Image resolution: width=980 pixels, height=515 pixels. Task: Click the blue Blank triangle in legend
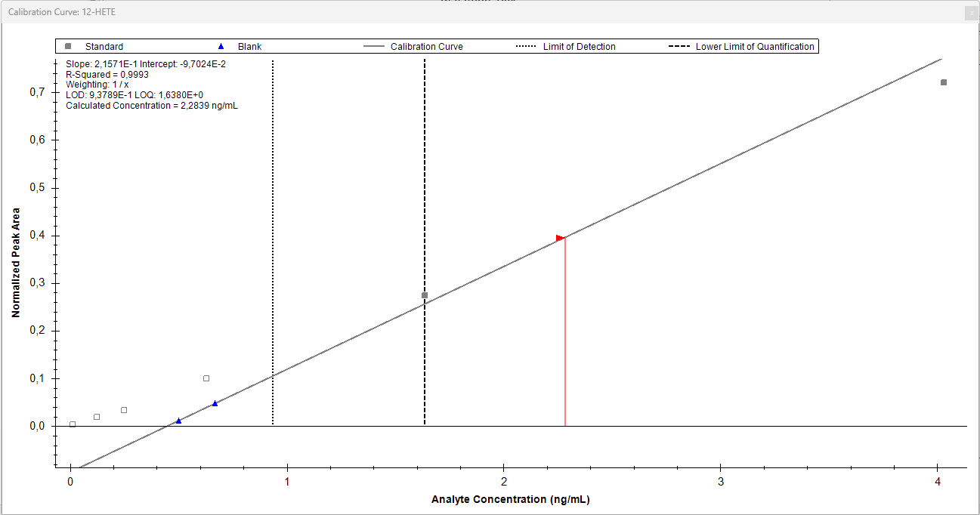220,47
